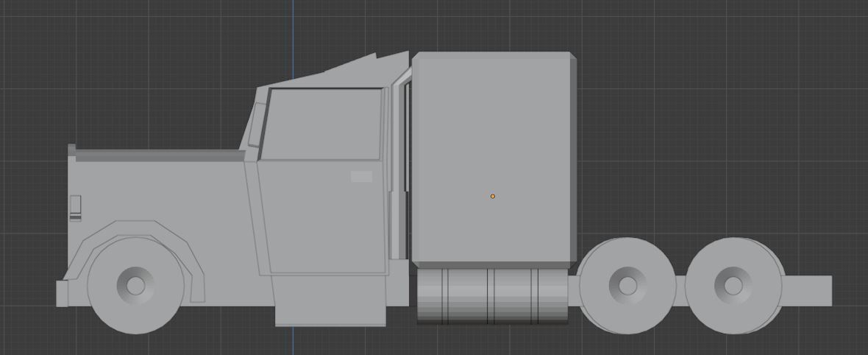Select the rear chassis frame end
868x355 pixels.
(x=808, y=291)
